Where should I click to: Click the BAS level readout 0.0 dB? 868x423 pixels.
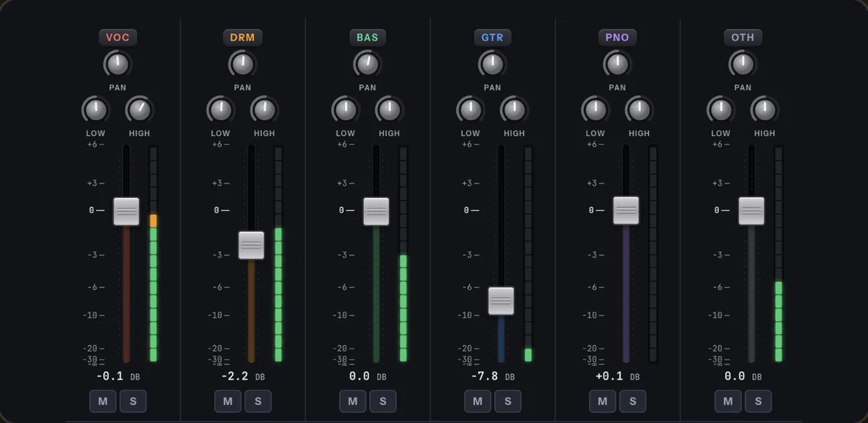tap(369, 376)
